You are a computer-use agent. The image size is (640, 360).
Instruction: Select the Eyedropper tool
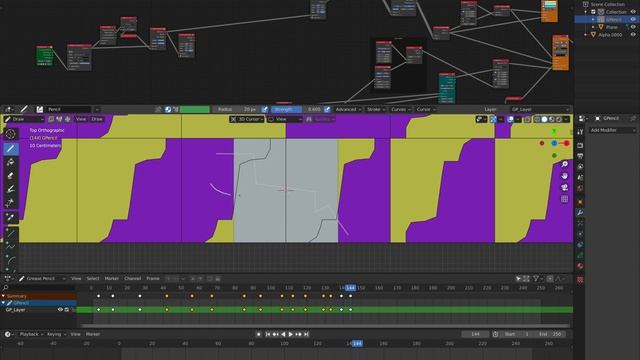click(11, 217)
